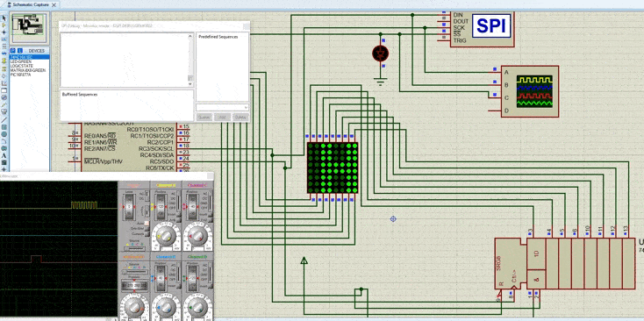Pick the Text Script 'A' tool

(4, 156)
